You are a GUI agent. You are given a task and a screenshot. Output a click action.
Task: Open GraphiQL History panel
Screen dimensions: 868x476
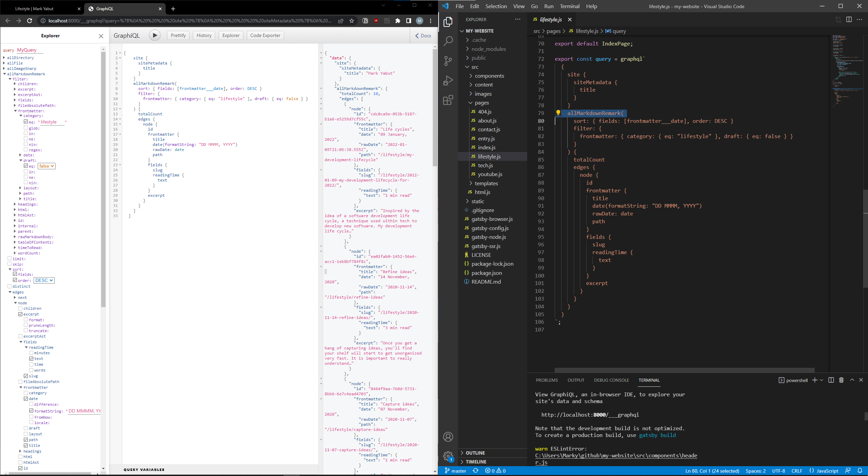tap(204, 35)
